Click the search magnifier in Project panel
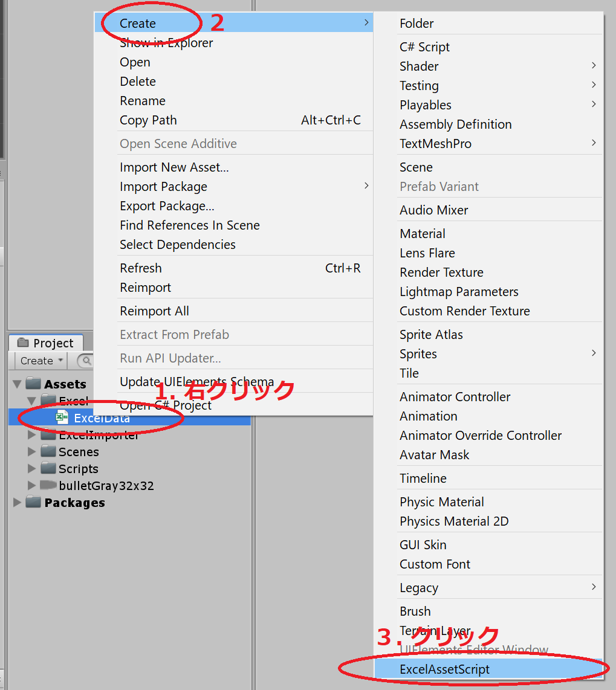 pos(86,361)
